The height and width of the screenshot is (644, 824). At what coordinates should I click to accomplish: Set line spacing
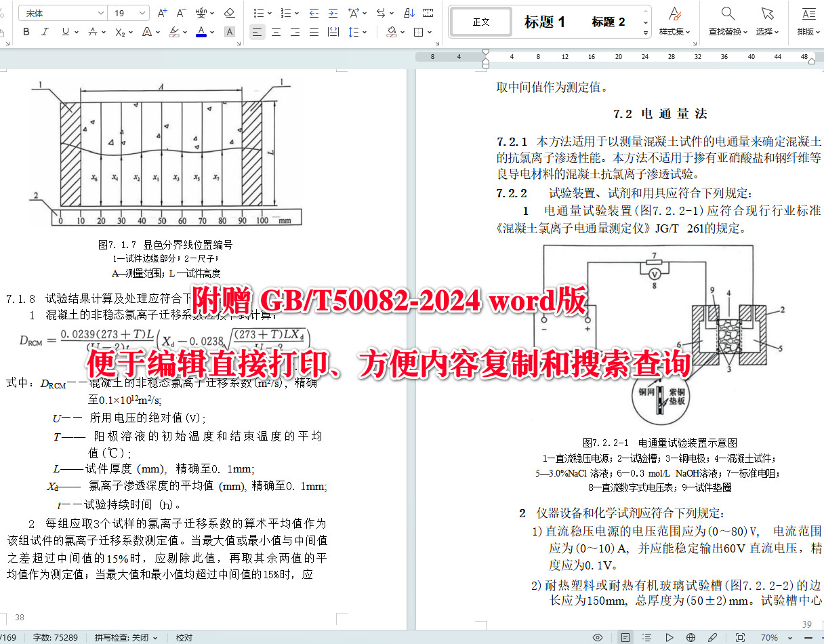coord(354,32)
